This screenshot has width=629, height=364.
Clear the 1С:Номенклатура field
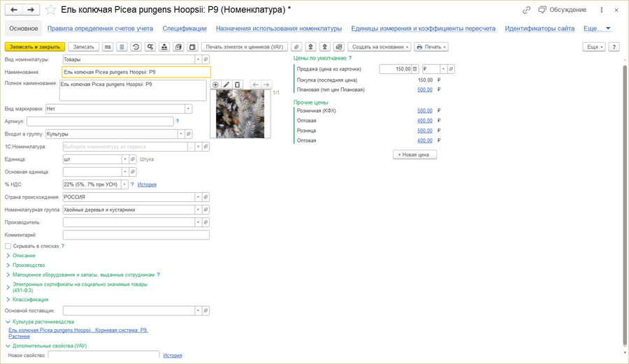click(198, 147)
